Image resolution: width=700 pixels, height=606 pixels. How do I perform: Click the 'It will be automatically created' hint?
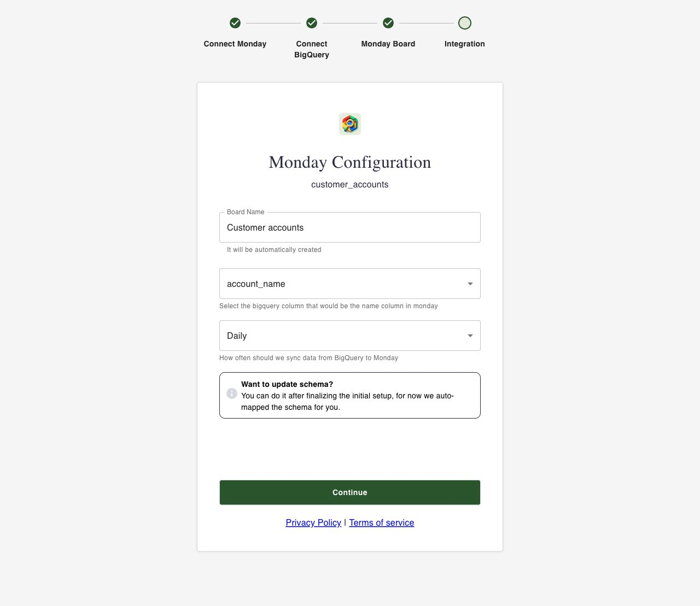pos(274,250)
